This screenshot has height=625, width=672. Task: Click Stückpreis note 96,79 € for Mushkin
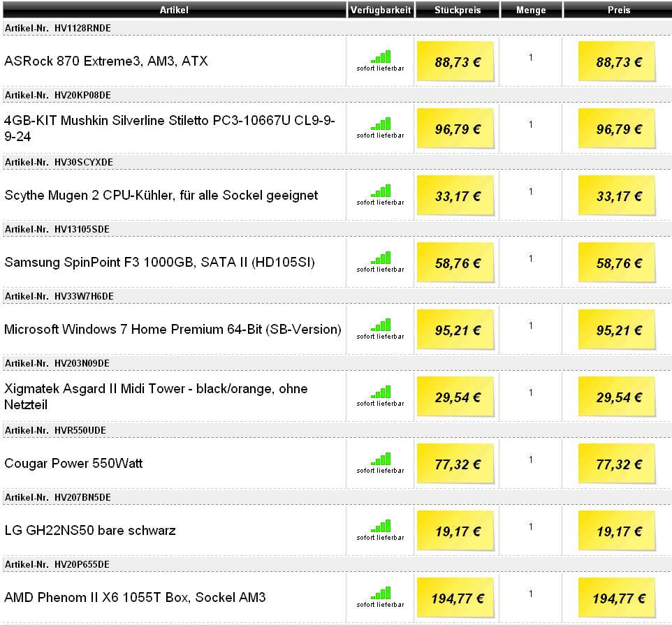455,128
